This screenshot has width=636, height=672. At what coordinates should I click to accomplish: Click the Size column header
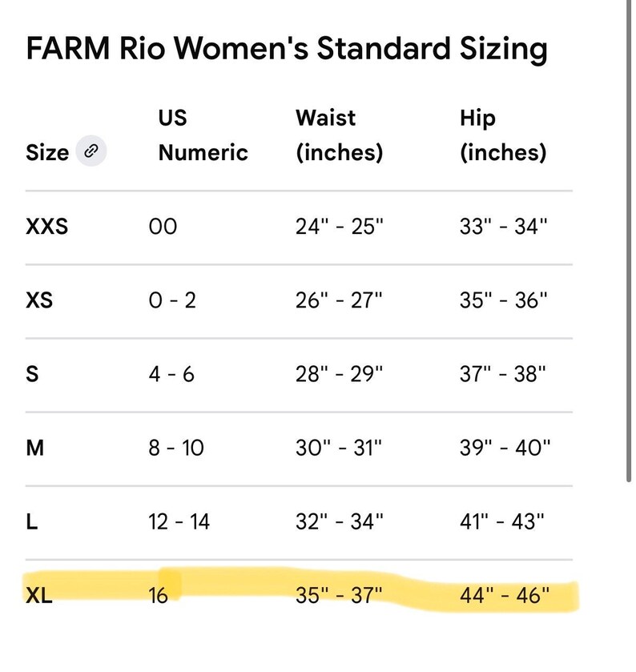(x=47, y=152)
